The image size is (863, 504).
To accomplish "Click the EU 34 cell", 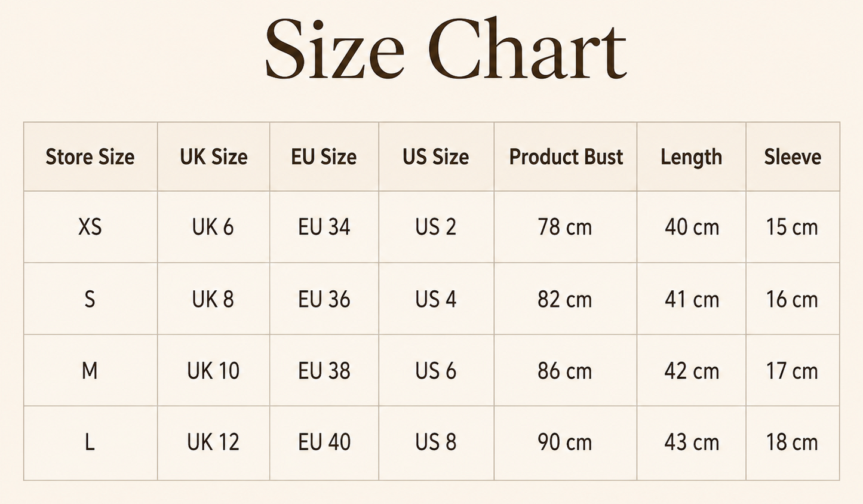I will (324, 227).
